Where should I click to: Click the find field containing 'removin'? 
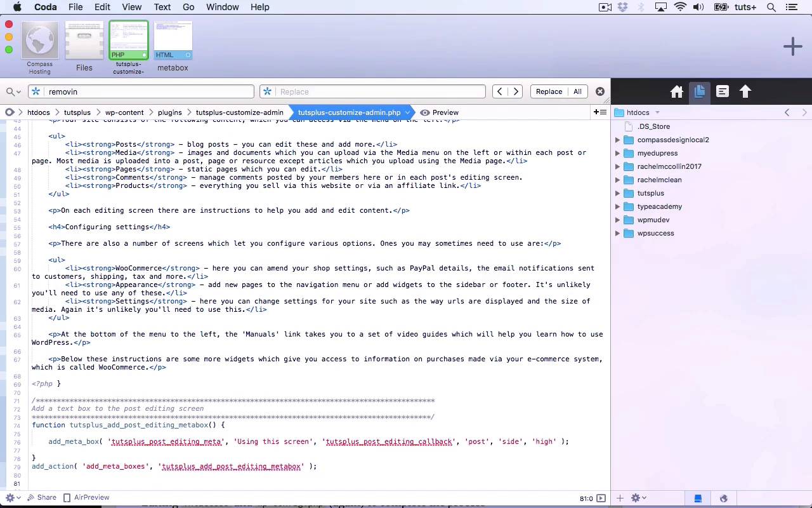click(141, 91)
